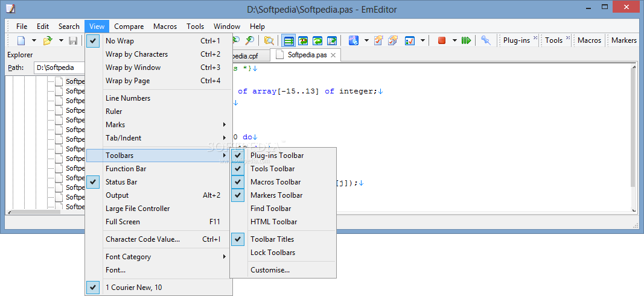
Task: Click the highlighted No Wrap toolbar icon
Action: click(x=289, y=40)
